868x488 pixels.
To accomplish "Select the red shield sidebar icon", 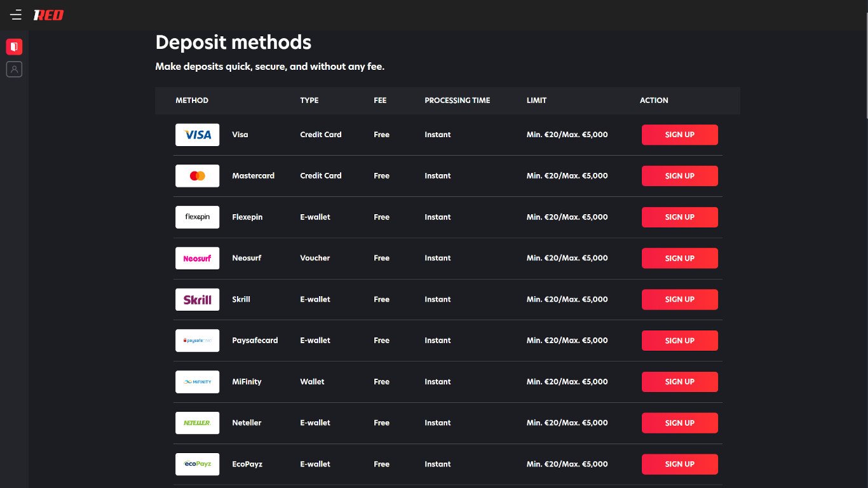I will point(14,47).
